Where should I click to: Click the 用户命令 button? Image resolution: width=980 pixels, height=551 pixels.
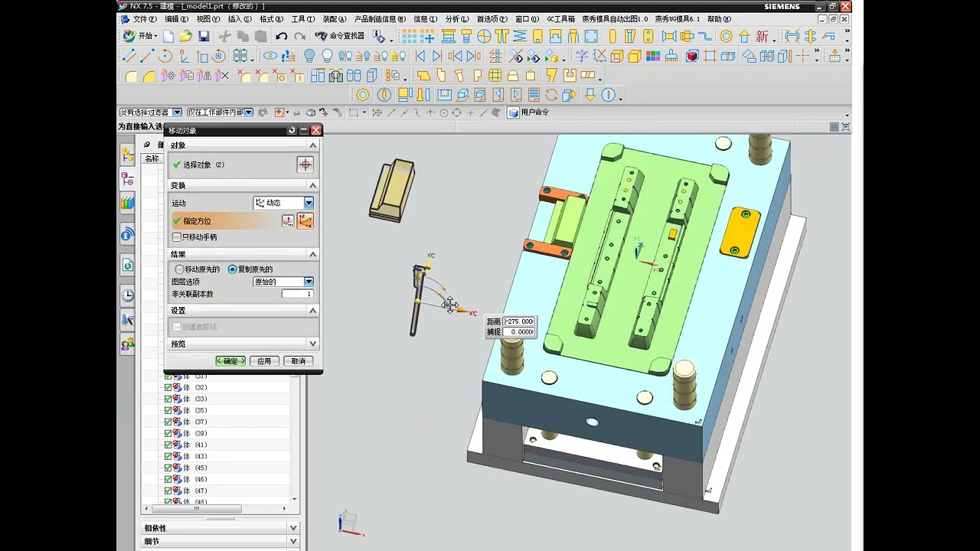(528, 112)
